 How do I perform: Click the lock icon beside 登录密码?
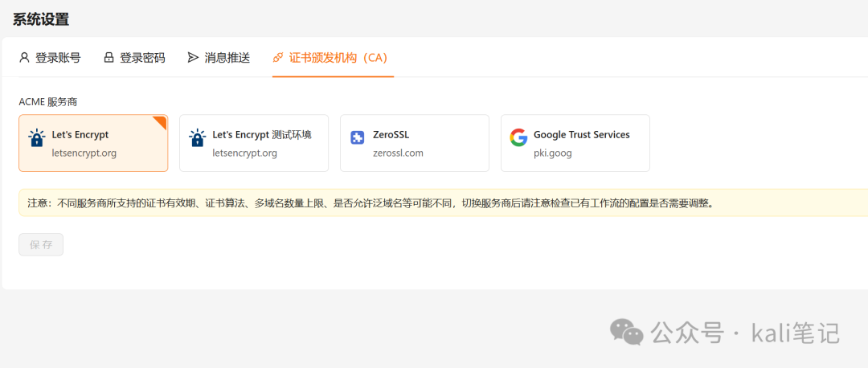coord(108,58)
